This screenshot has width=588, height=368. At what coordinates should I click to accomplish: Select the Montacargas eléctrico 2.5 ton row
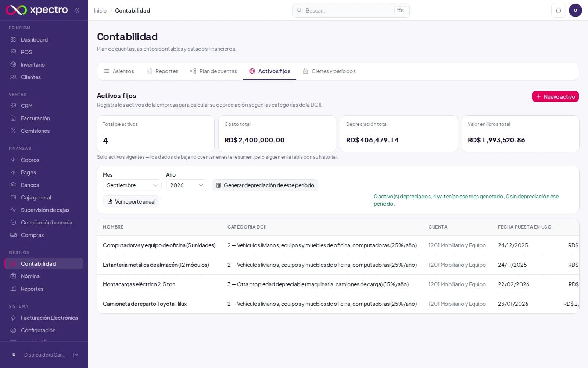338,284
